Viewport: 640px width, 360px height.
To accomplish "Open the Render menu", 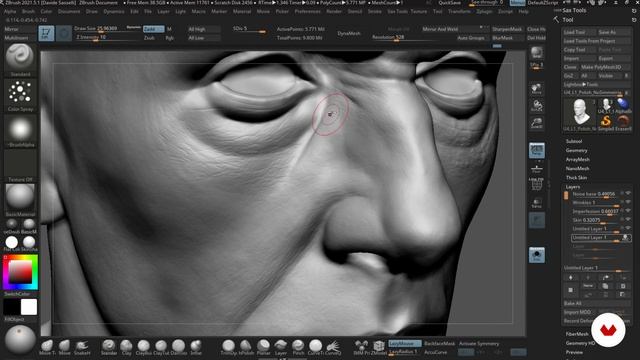I will tap(334, 11).
